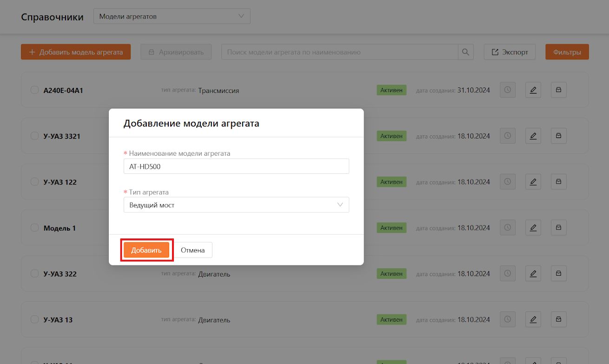Archive Модель 1 via box icon
This screenshot has height=364, width=609.
pos(559,228)
